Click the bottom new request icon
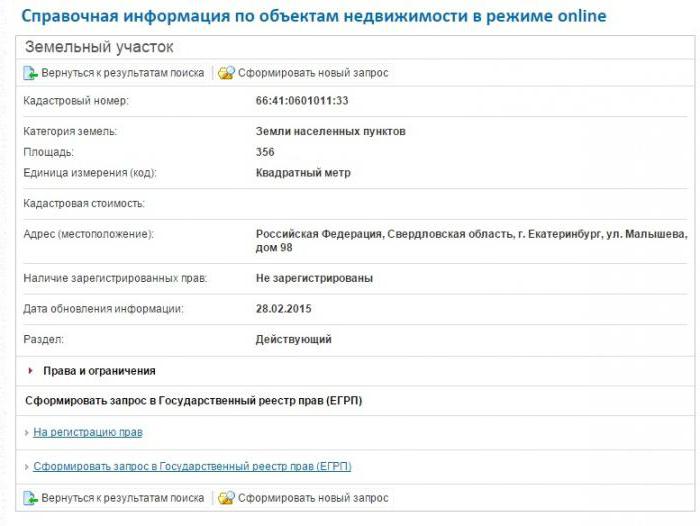Image resolution: width=700 pixels, height=526 pixels. click(x=226, y=498)
